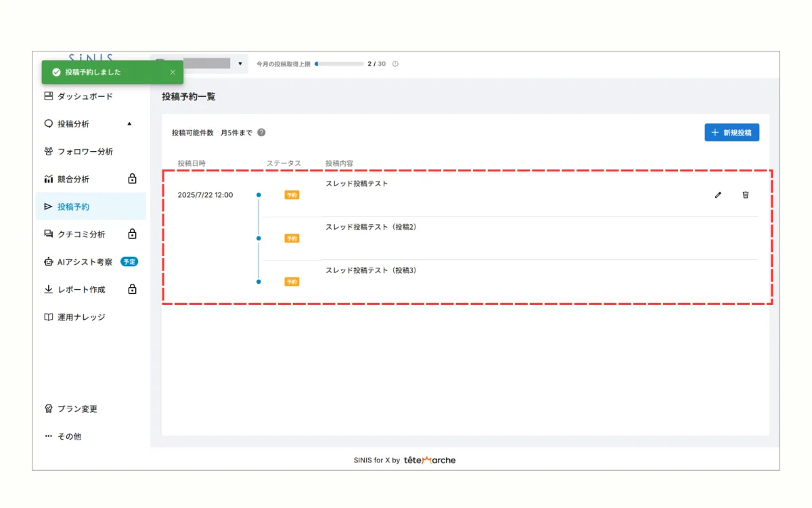Select the レポート作成 download icon

click(47, 289)
